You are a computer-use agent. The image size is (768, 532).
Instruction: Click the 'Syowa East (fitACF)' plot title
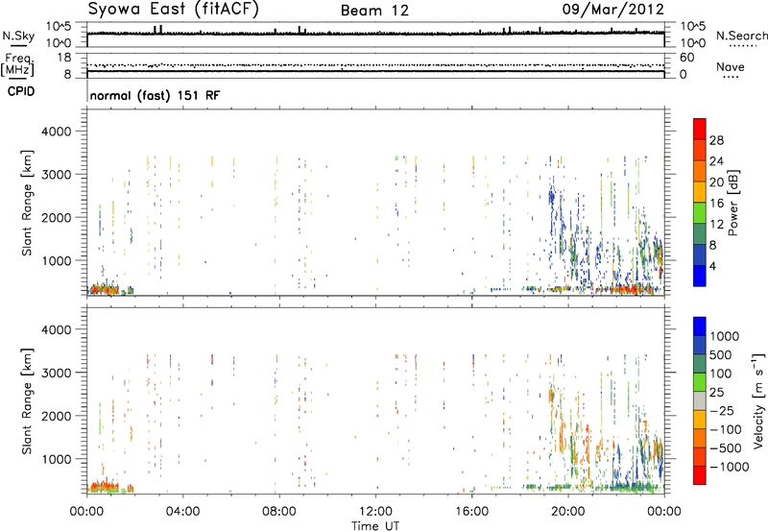coord(173,10)
